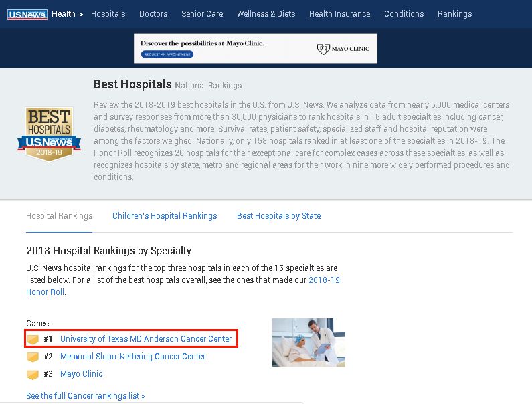Click the Discover the possibilities at Mayo Clinic text
Image resolution: width=532 pixels, height=404 pixels.
point(202,43)
